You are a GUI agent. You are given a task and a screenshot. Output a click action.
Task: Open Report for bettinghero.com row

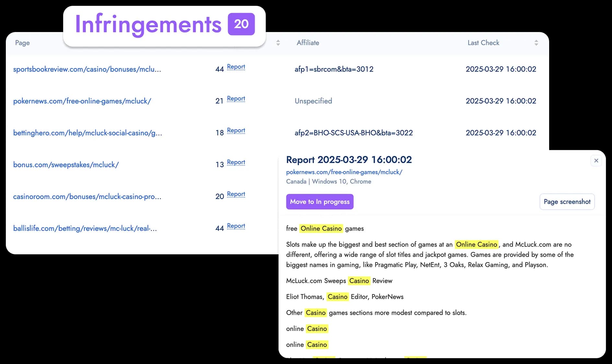pyautogui.click(x=236, y=130)
